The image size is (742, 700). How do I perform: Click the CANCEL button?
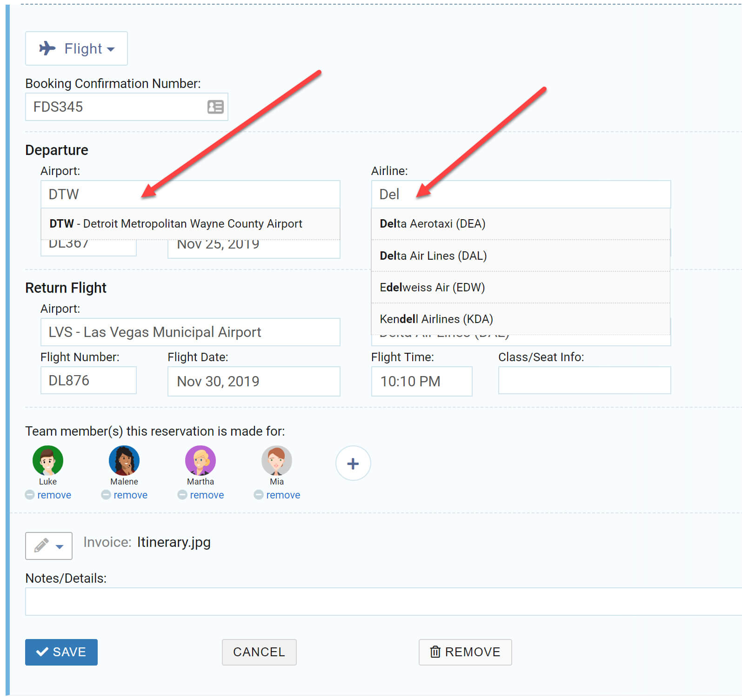[259, 652]
